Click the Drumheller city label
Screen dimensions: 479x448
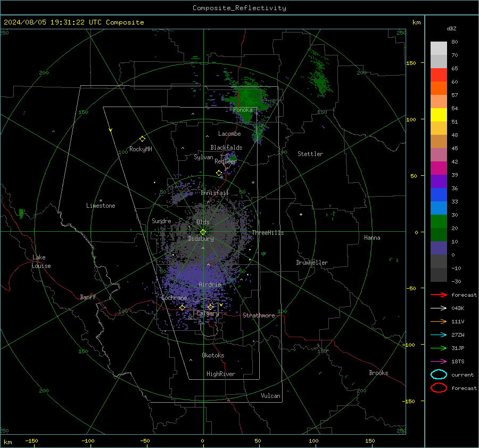[x=312, y=263]
